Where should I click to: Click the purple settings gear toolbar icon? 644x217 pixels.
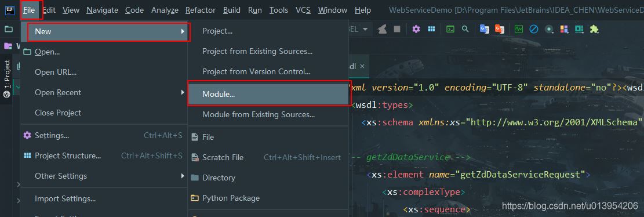tap(416, 29)
